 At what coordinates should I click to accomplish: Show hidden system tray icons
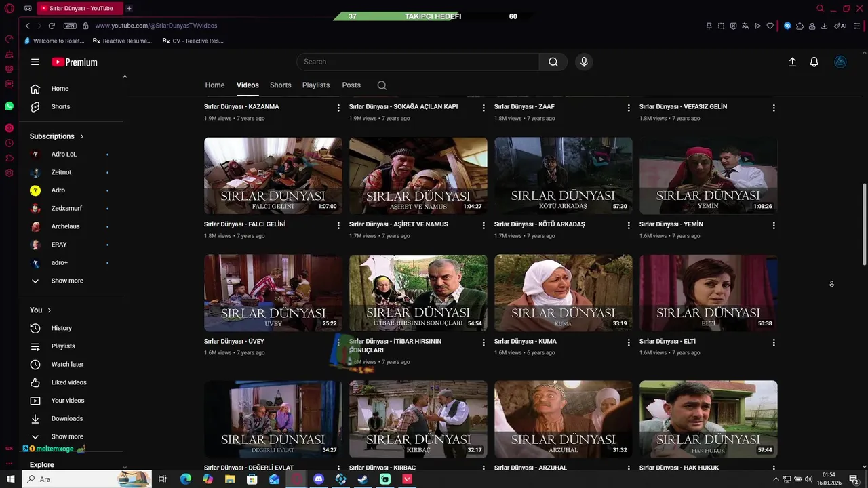coord(776,479)
